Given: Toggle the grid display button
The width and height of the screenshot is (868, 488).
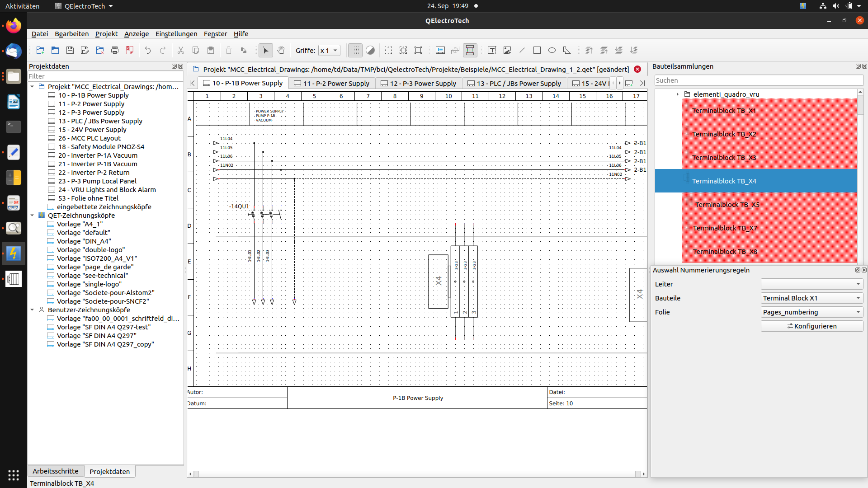Looking at the screenshot, I should (355, 50).
